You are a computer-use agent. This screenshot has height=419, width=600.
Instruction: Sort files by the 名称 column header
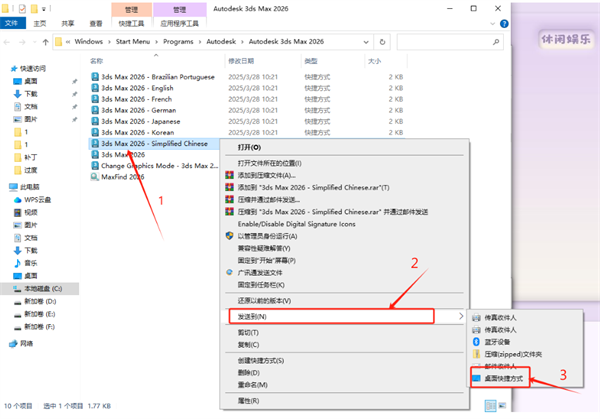[x=97, y=61]
